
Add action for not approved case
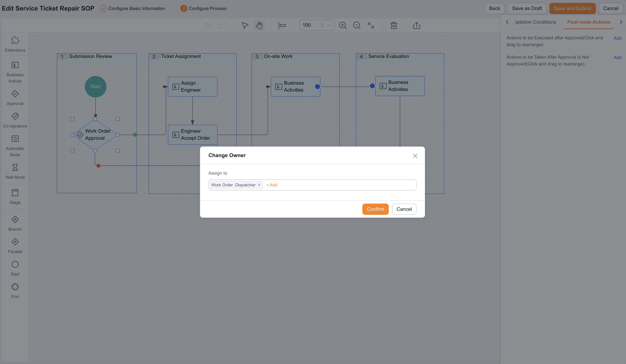(x=617, y=57)
